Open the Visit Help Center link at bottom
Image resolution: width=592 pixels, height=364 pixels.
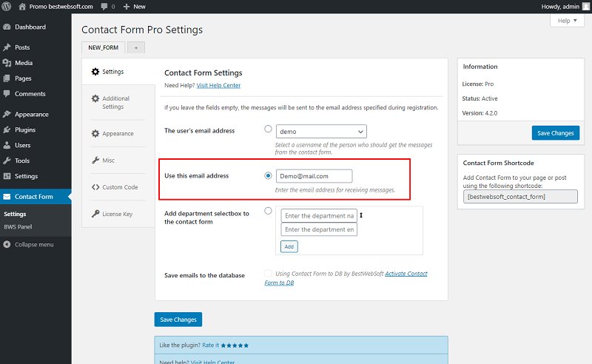(212, 362)
